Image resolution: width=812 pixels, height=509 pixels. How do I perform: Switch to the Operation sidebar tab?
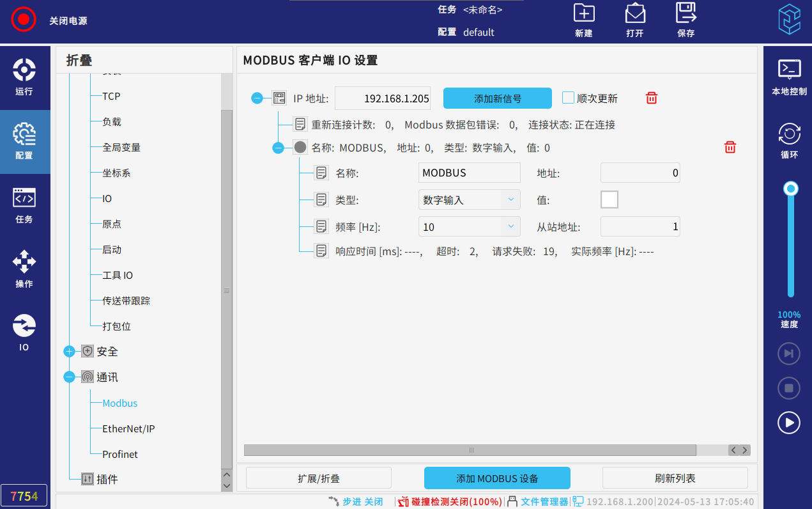point(24,269)
